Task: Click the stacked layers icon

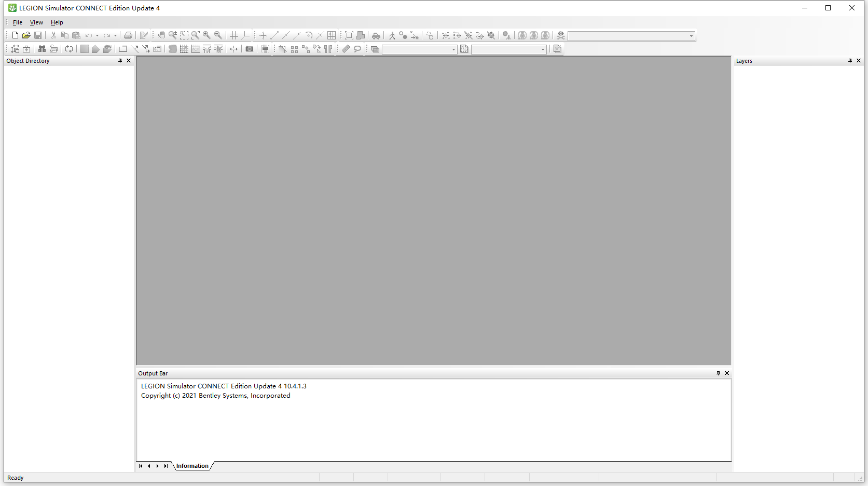Action: coord(375,49)
